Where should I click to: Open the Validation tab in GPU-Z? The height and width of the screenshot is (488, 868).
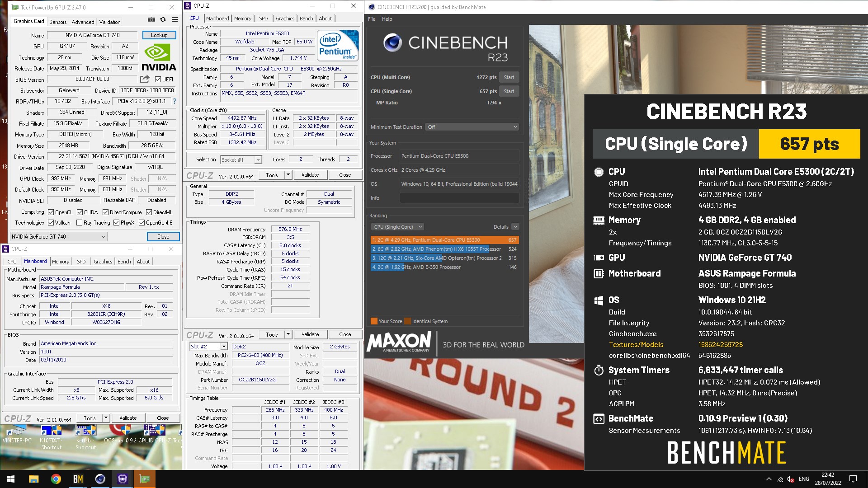tap(110, 22)
